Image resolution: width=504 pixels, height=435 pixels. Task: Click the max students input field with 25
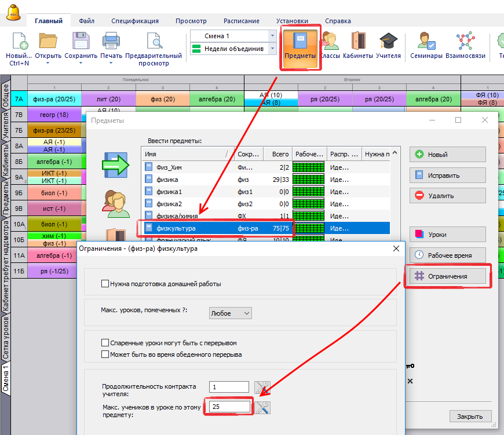tap(228, 407)
